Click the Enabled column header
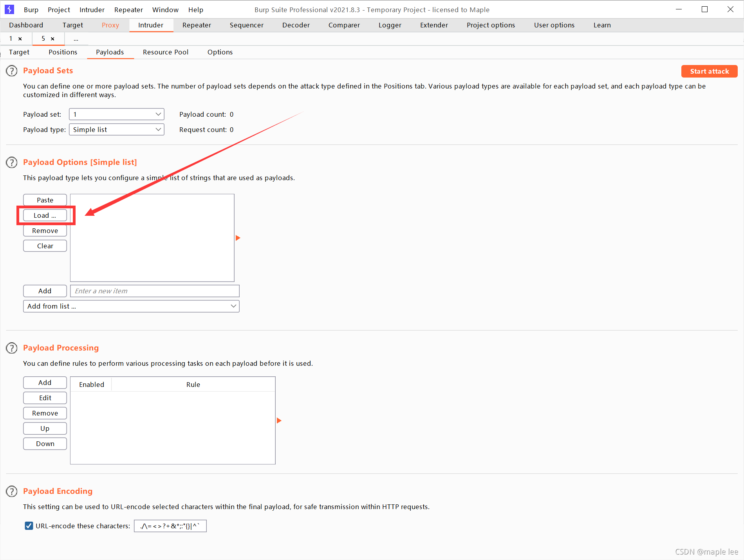This screenshot has width=744, height=560. coord(92,385)
